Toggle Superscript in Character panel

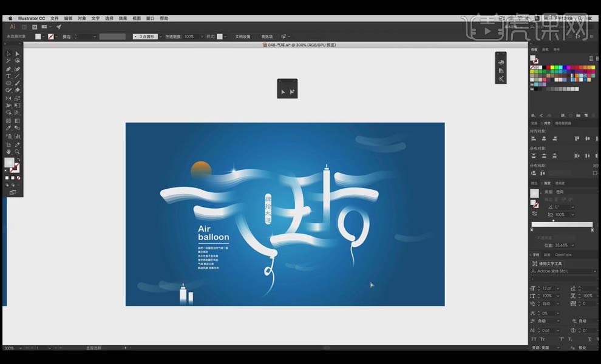pyautogui.click(x=562, y=339)
